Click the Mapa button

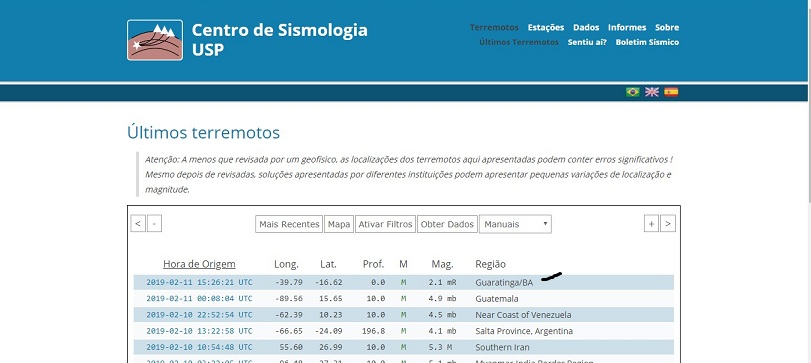[x=339, y=224]
